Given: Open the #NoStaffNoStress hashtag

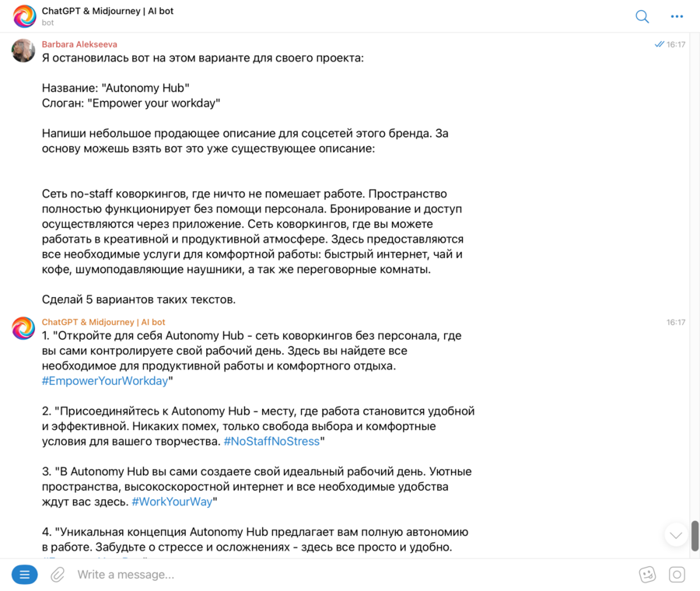Looking at the screenshot, I should click(271, 441).
